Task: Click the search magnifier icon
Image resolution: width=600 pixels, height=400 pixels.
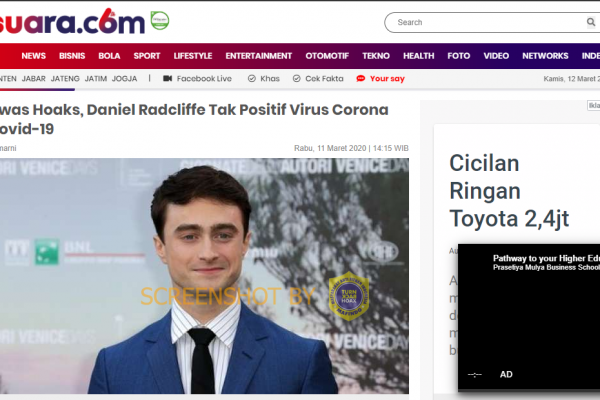Action: pyautogui.click(x=591, y=22)
